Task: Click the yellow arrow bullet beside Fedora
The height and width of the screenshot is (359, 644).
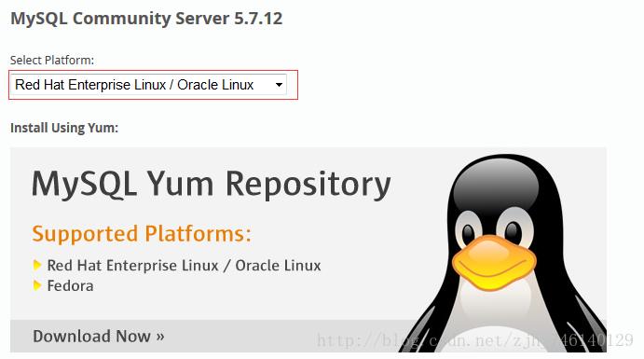Action: pos(37,285)
